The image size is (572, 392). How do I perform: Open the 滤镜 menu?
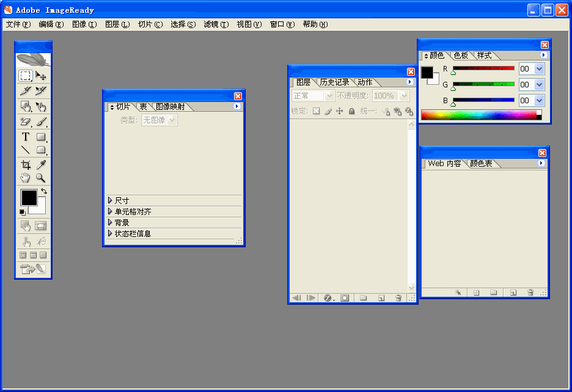point(216,24)
